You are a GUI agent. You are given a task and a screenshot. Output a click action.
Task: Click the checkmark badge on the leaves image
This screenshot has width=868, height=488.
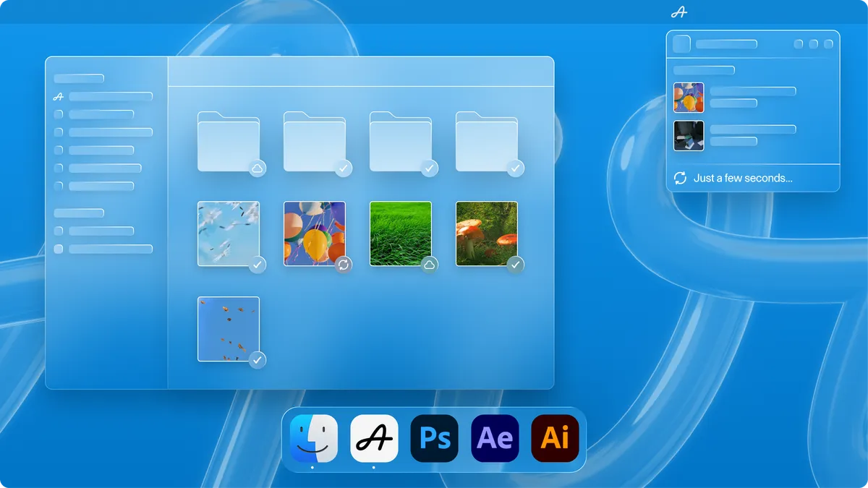pos(258,359)
